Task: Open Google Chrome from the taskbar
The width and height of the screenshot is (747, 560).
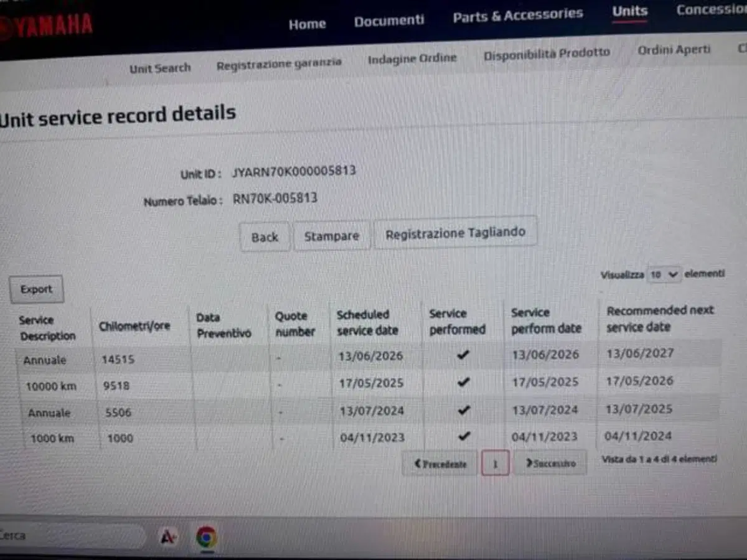Action: [206, 536]
